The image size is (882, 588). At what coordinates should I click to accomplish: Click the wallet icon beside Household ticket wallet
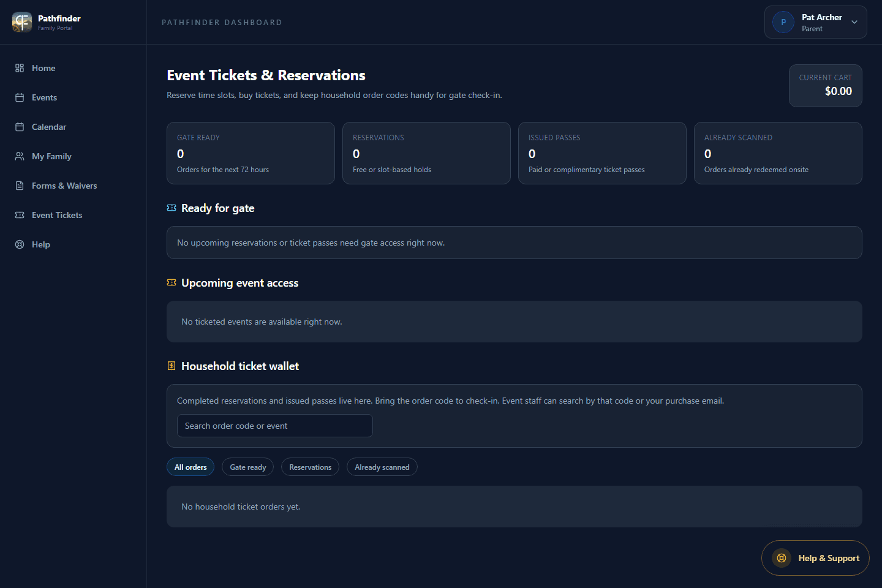pos(171,366)
